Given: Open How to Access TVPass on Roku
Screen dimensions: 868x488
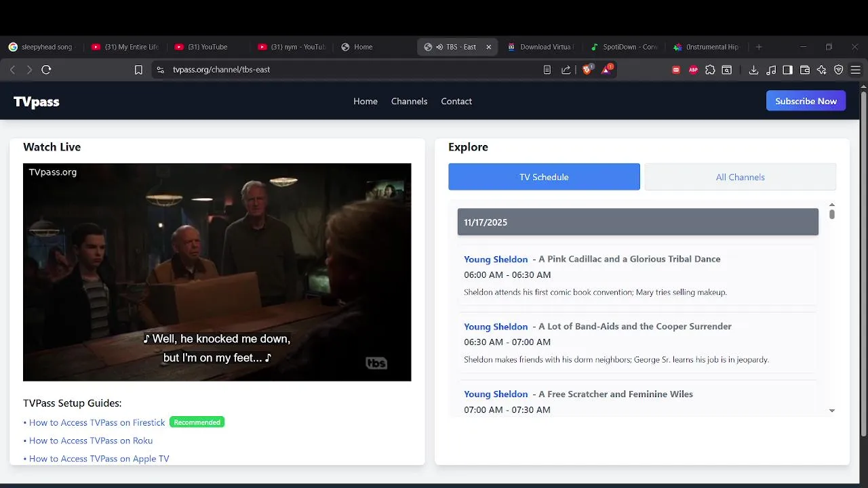Looking at the screenshot, I should (x=91, y=441).
